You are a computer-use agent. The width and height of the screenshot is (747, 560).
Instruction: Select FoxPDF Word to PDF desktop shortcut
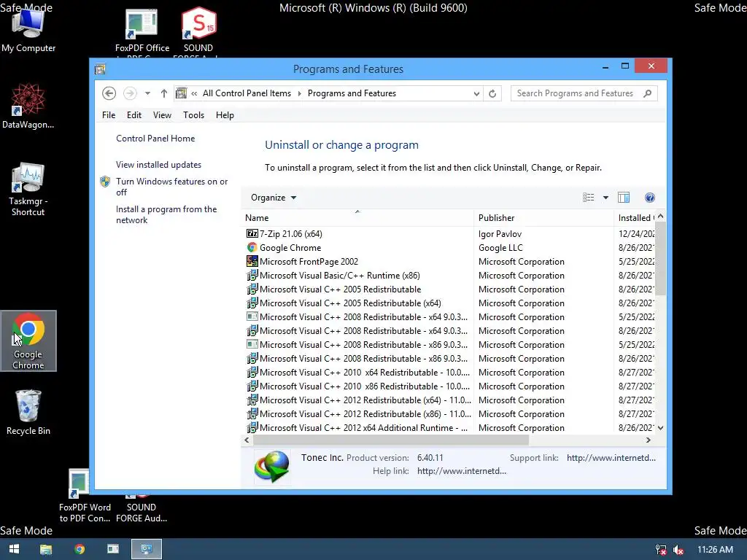pyautogui.click(x=85, y=495)
